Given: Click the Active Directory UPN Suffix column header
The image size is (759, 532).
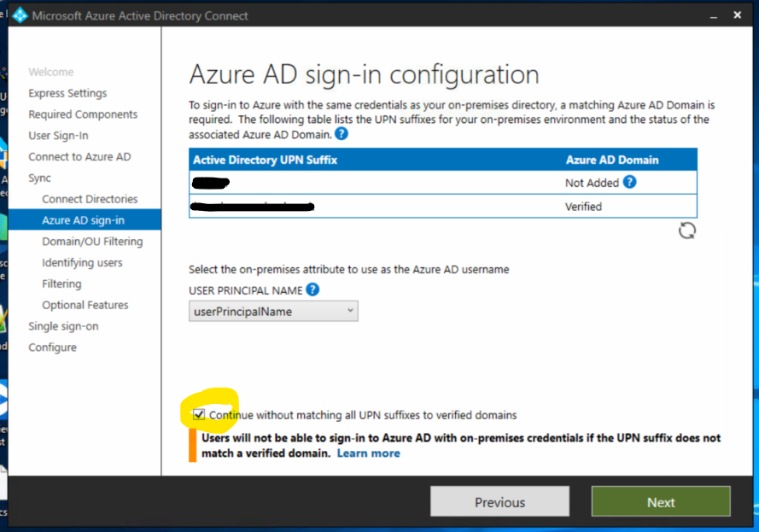Looking at the screenshot, I should pos(266,160).
